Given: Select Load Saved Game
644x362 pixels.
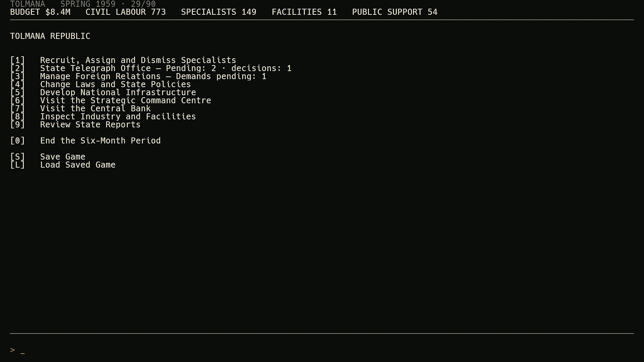Looking at the screenshot, I should pos(63,165).
